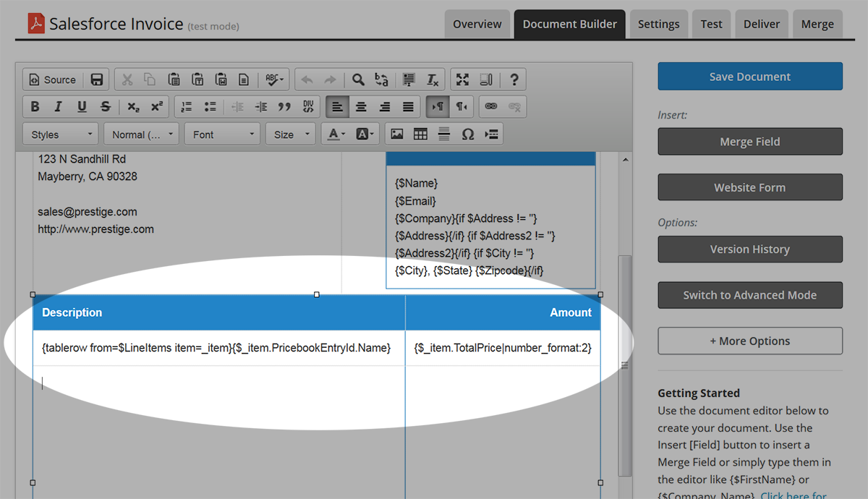Maximize the editor with the expand icon
This screenshot has height=499, width=868.
click(463, 80)
